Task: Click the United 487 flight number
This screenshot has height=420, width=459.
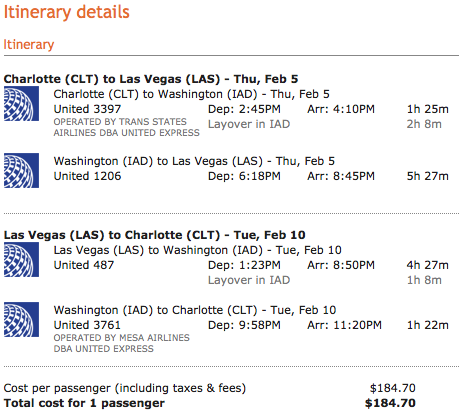Action: click(84, 265)
